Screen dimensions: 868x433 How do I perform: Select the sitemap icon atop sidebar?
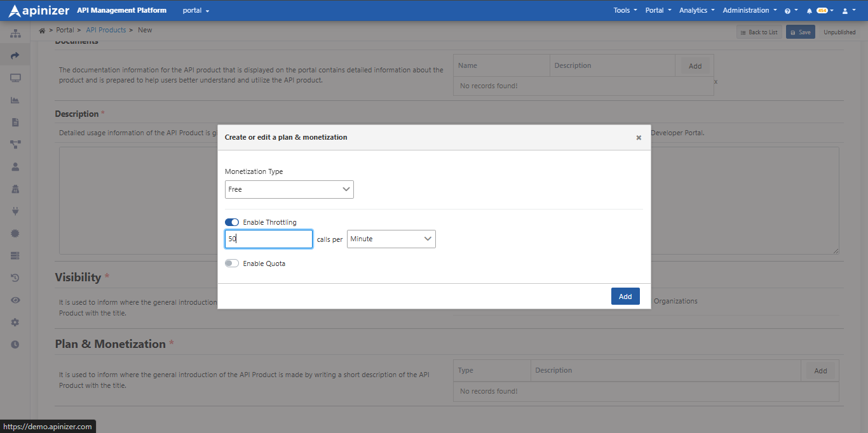(x=15, y=33)
